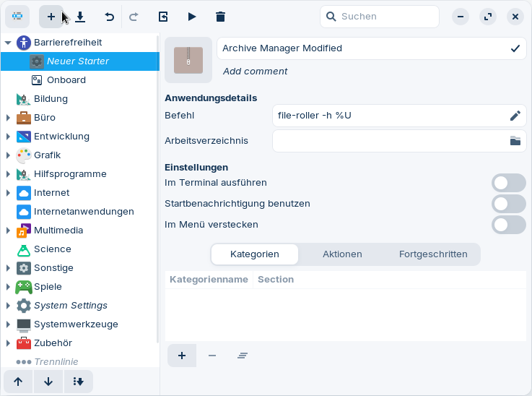Viewport: 532px width, 396px height.
Task: Toggle Startbenachrichtigung benutzen switch
Action: click(509, 204)
